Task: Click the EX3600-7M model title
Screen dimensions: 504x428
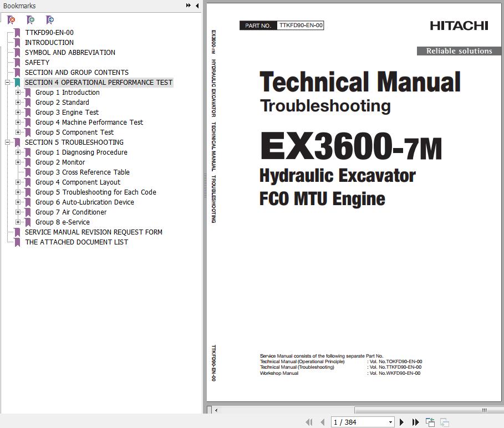Action: [x=351, y=146]
